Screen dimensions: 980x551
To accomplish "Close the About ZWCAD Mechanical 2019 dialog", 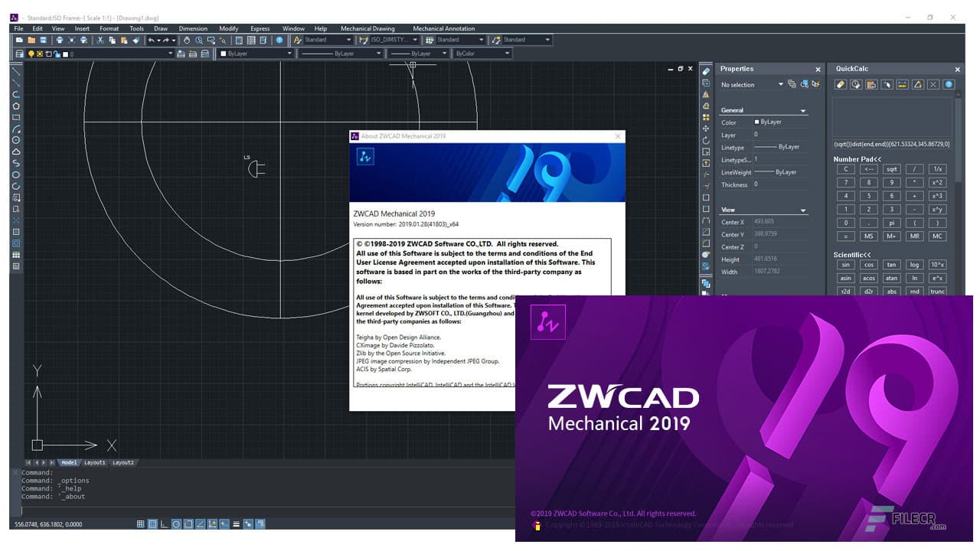I will pyautogui.click(x=618, y=135).
